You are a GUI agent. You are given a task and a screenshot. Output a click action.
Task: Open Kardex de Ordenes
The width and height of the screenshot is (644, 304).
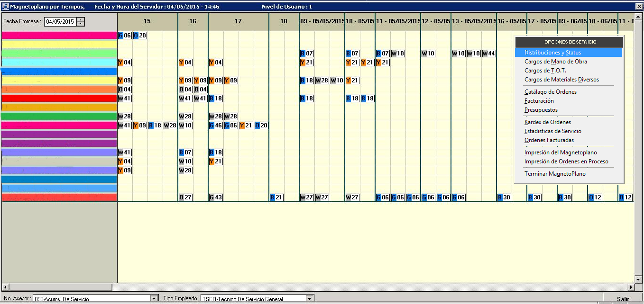click(x=547, y=122)
